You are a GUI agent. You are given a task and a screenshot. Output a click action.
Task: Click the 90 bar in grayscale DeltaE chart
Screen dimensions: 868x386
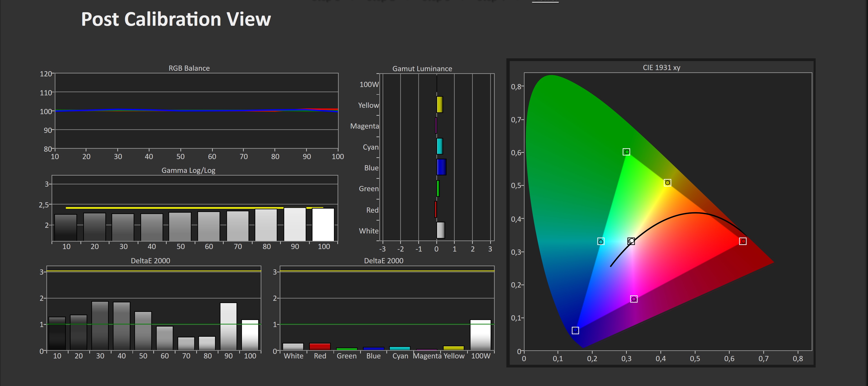[228, 326]
